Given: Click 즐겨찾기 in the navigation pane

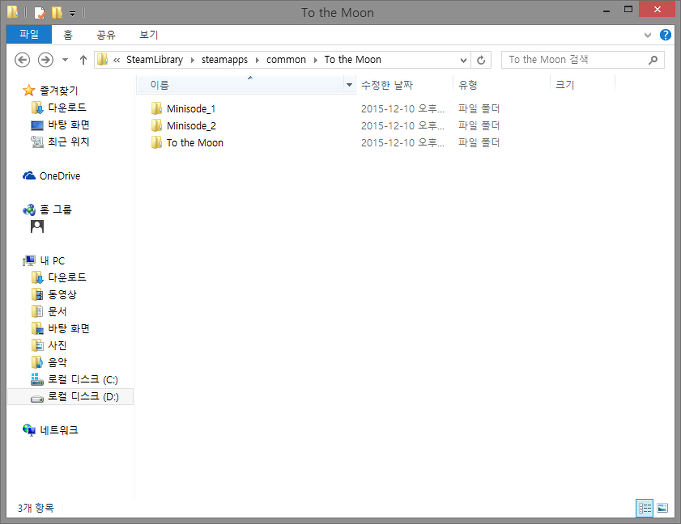Looking at the screenshot, I should point(59,90).
